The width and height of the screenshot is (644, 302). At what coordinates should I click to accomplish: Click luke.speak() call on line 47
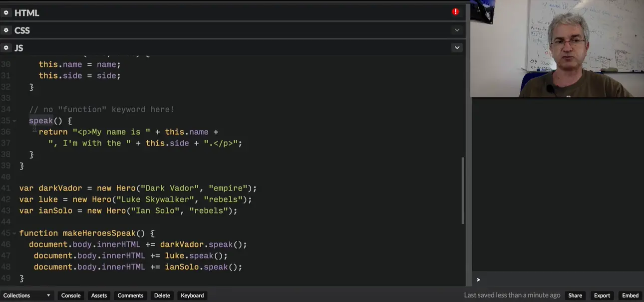[x=196, y=255]
